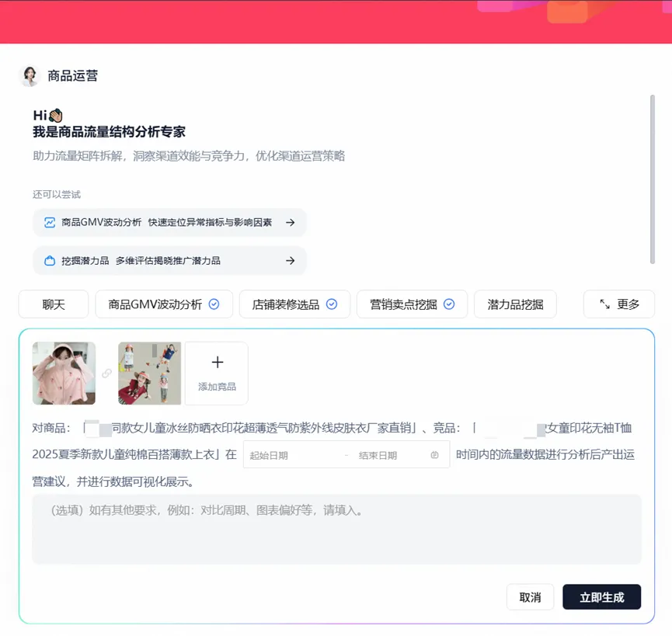Toggle the checkmark on 营销卖点挖掘 chip
Image resolution: width=672 pixels, height=636 pixels.
tap(449, 304)
